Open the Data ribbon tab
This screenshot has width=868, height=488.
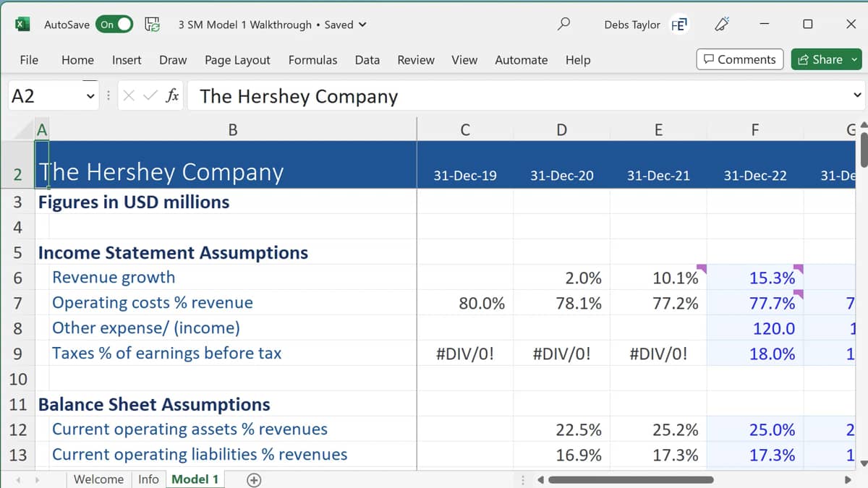coord(367,60)
